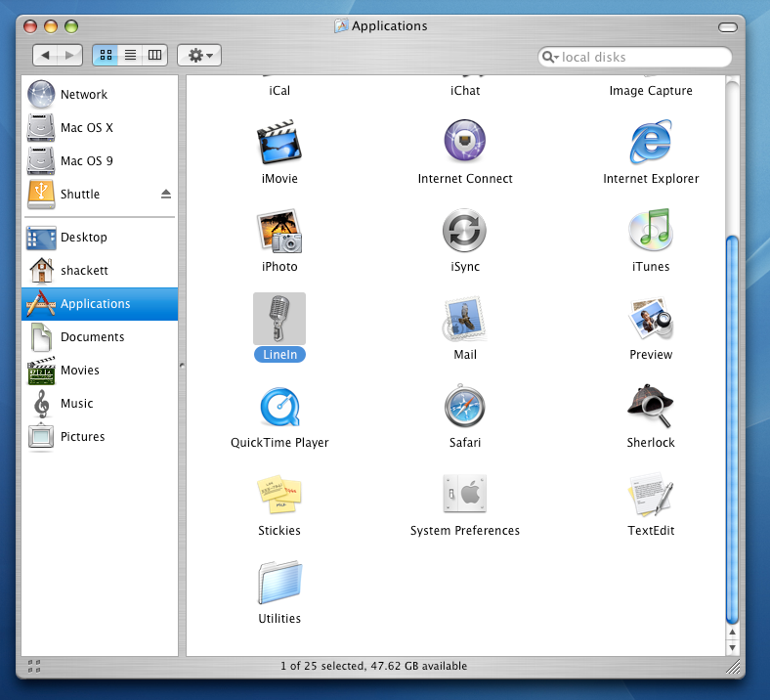Go forward with the right arrow button
Viewport: 770px width, 700px height.
[x=69, y=55]
